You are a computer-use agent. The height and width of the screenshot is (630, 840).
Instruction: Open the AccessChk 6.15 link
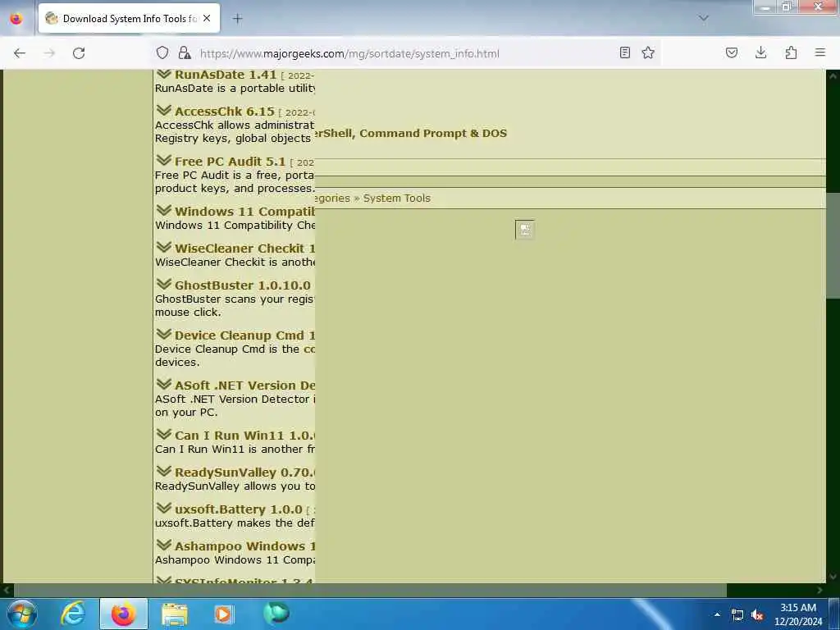click(225, 112)
